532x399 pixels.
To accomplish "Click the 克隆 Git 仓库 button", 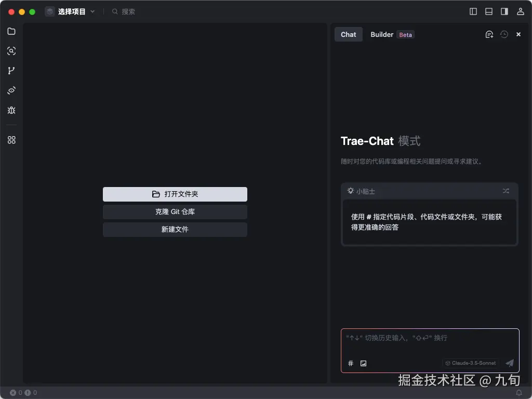I will point(175,212).
